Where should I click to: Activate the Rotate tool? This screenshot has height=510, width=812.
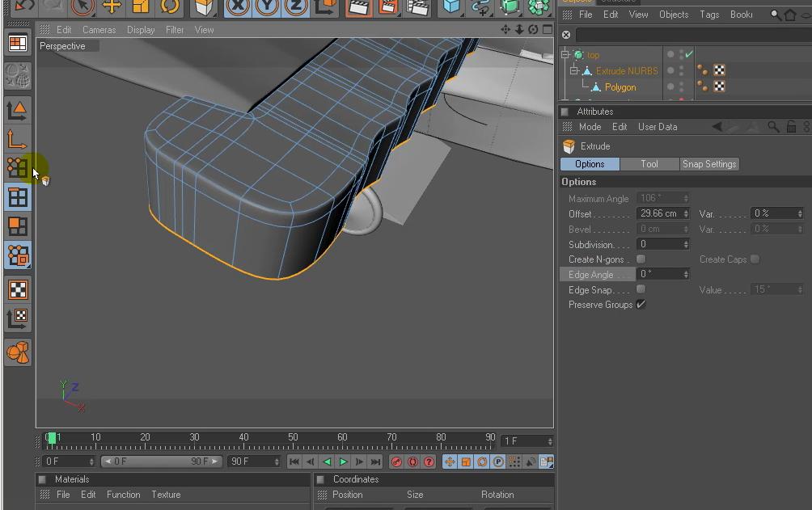click(x=170, y=6)
